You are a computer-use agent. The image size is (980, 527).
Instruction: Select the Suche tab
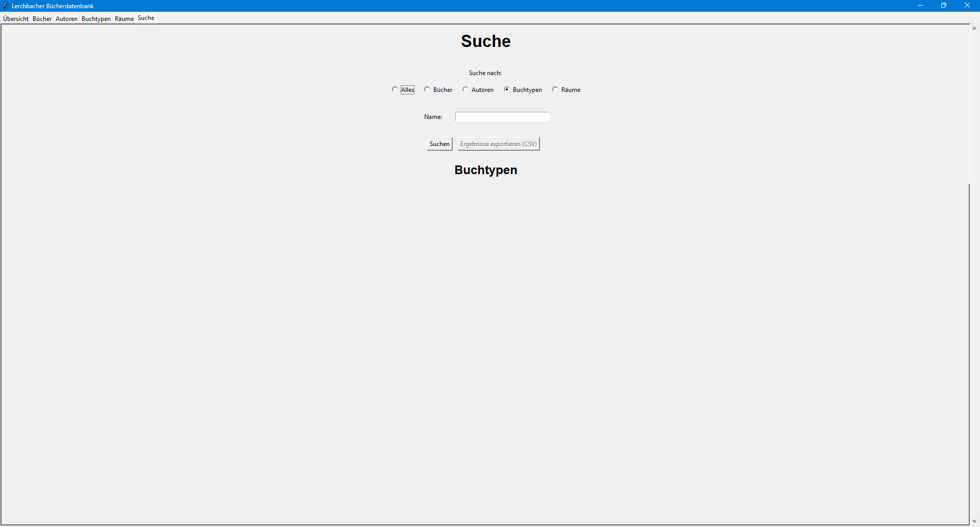(x=146, y=18)
